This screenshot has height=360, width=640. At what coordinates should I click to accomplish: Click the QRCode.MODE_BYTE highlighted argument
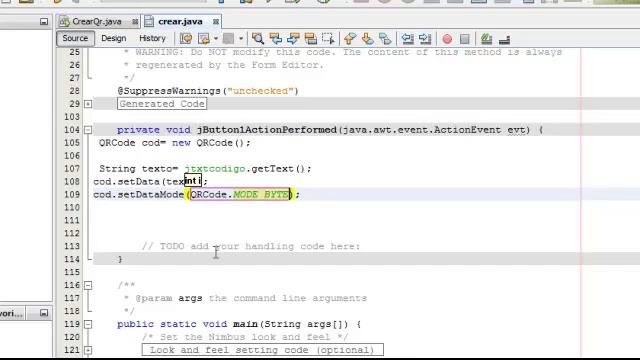click(x=240, y=194)
